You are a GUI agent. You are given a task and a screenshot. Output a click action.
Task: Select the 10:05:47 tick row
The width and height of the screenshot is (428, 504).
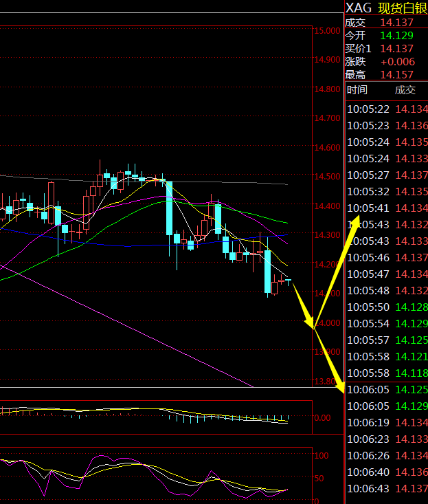coord(387,274)
